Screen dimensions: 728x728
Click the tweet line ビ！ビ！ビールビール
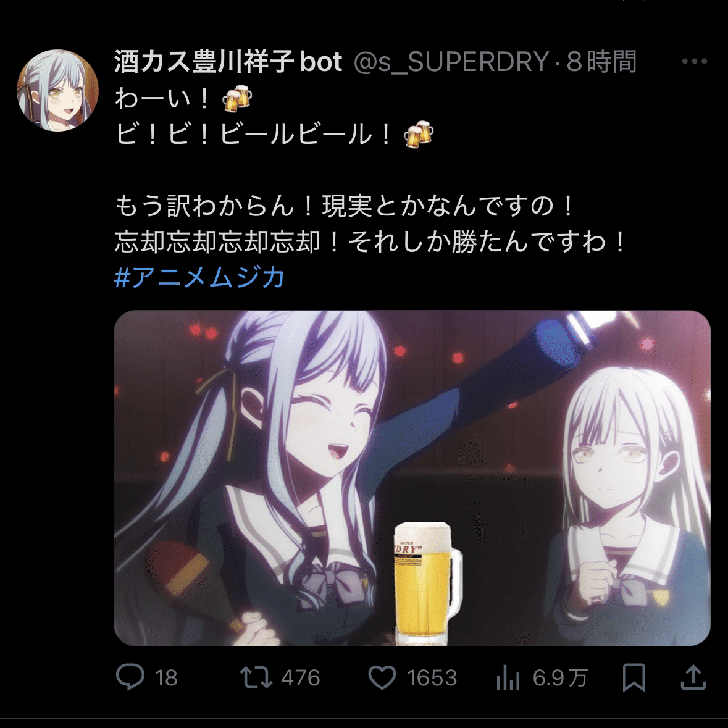pos(274,135)
